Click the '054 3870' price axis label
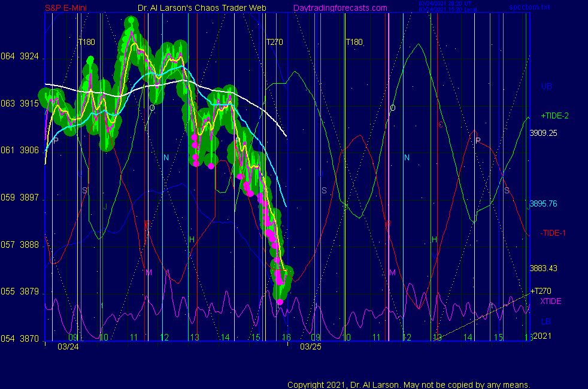Viewport: 588px width, 389px height. (x=20, y=339)
